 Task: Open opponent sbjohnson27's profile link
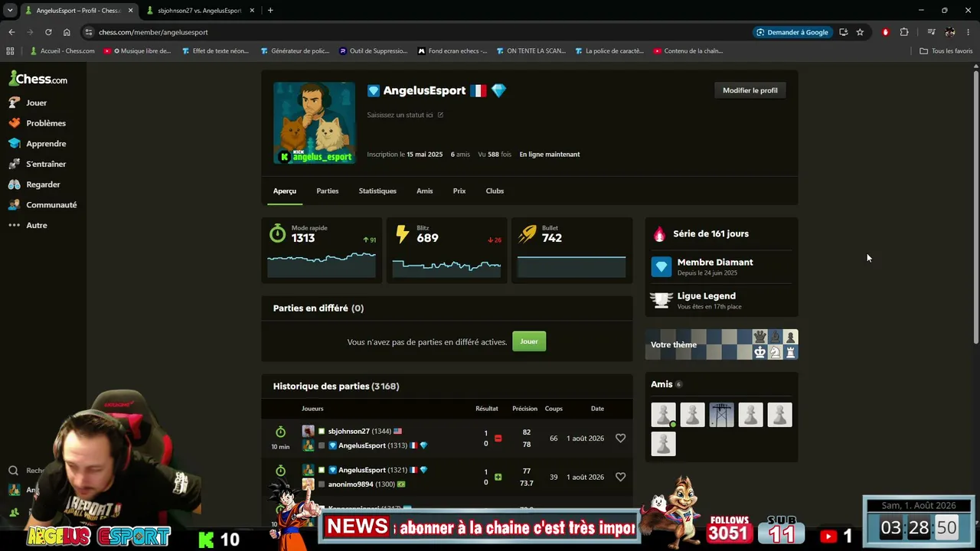pyautogui.click(x=348, y=432)
